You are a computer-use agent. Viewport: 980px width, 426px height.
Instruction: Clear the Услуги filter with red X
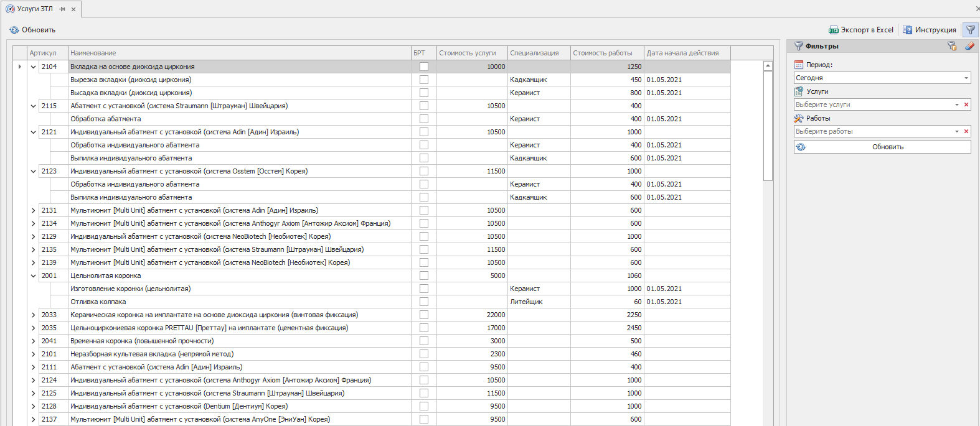(966, 104)
